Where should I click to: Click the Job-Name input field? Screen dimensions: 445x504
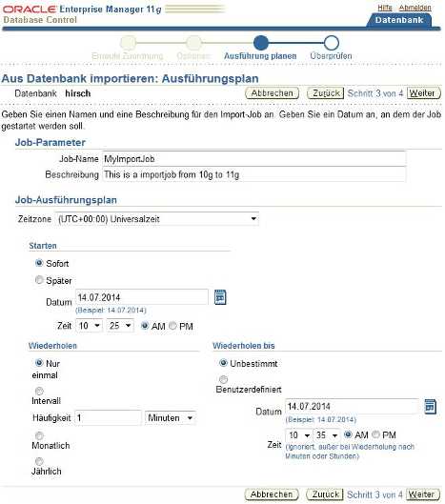pos(254,159)
